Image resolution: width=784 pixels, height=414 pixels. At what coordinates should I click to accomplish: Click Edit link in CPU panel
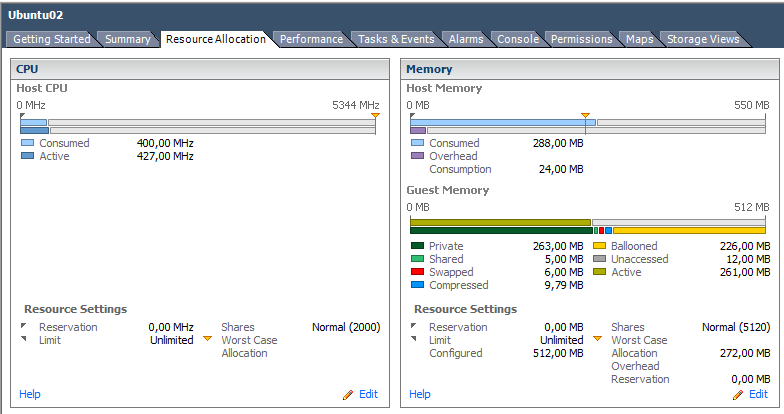click(x=368, y=394)
